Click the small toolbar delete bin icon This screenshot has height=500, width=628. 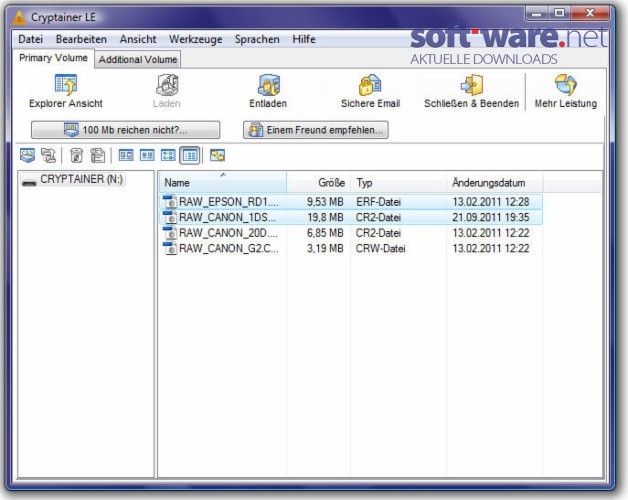pos(76,155)
